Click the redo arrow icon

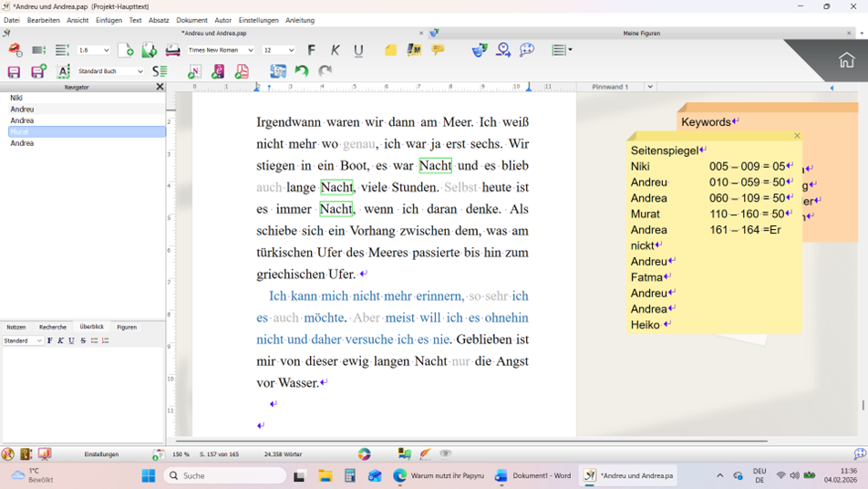[325, 71]
